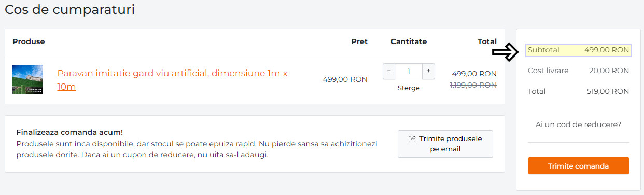The height and width of the screenshot is (195, 644).
Task: Expand Ai un cod de reducere
Action: [x=578, y=124]
